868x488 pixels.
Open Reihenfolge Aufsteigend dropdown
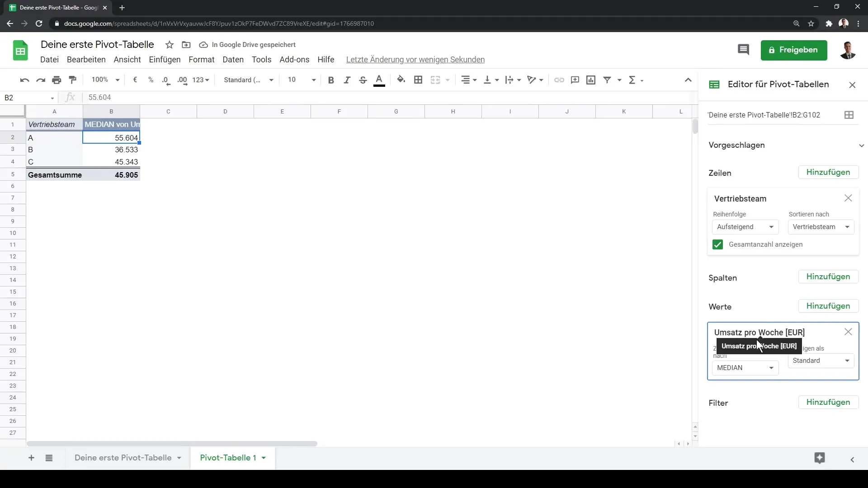click(745, 227)
